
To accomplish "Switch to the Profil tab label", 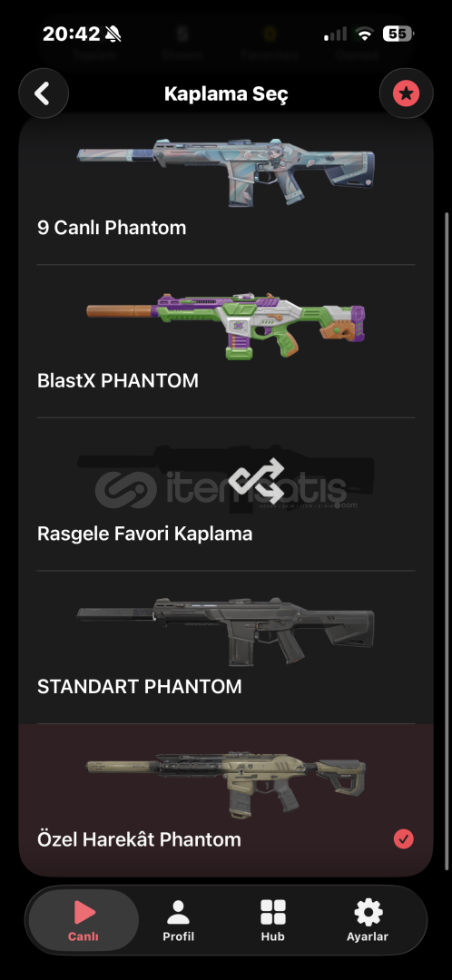I will (178, 936).
